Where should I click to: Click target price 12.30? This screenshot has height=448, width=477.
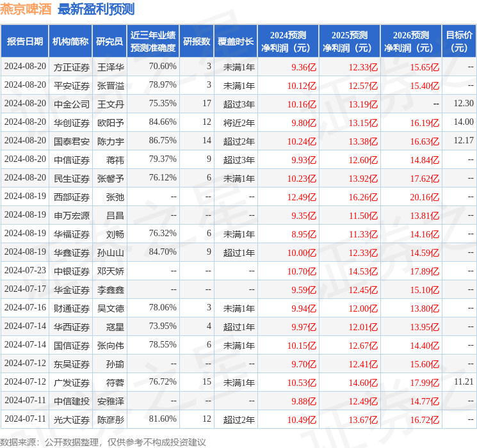(x=464, y=104)
